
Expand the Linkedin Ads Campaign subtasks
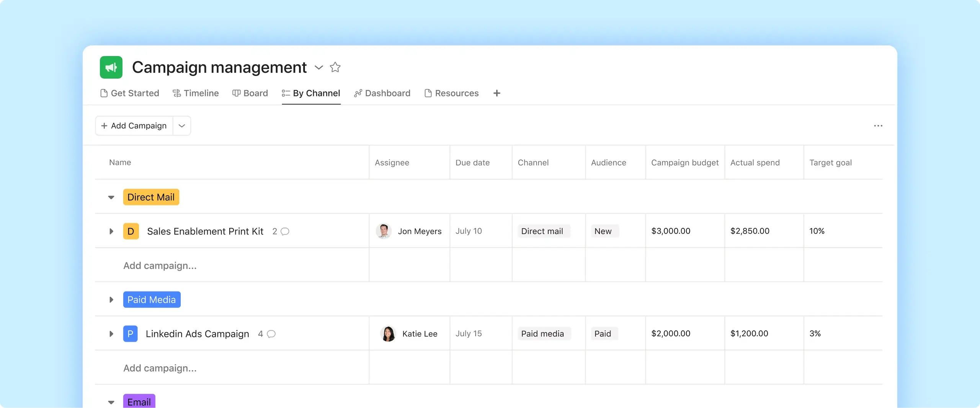tap(111, 334)
